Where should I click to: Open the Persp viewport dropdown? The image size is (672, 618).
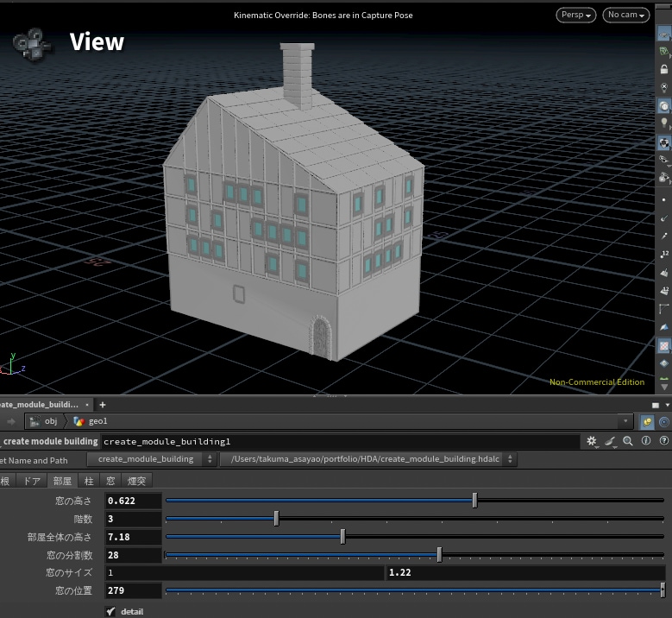coord(575,15)
